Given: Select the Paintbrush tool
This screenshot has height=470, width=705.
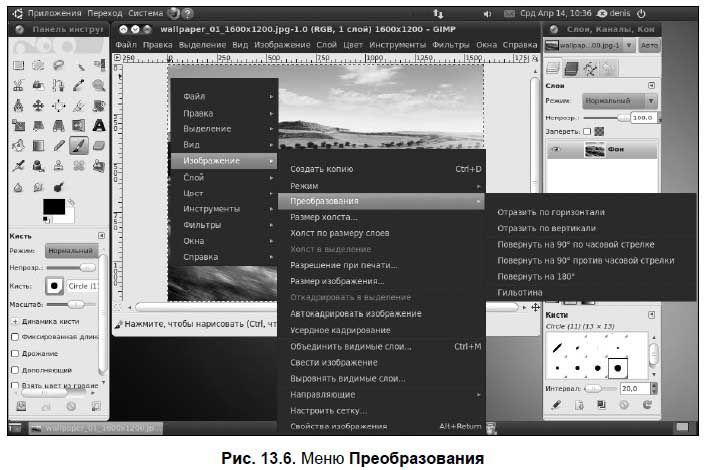Looking at the screenshot, I should tap(79, 145).
